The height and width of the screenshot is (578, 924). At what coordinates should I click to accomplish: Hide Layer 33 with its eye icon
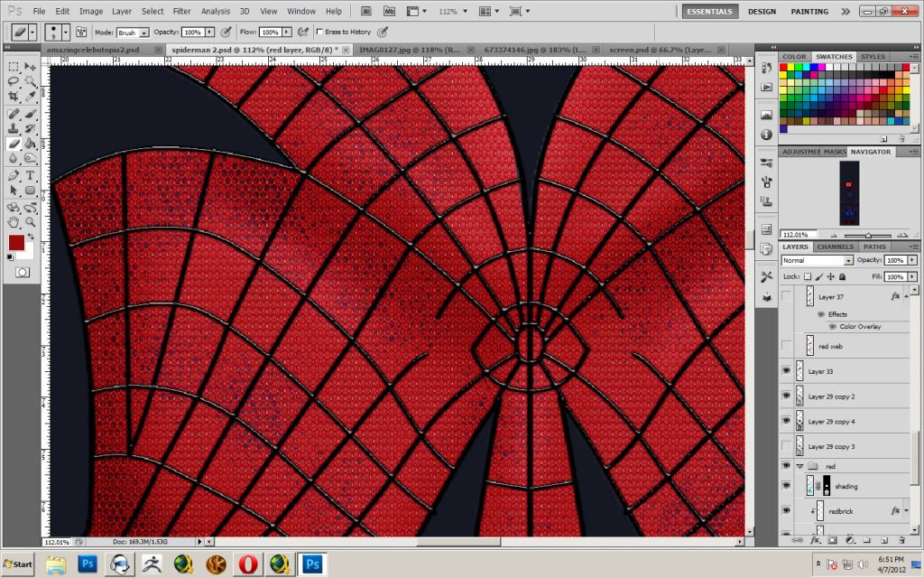pyautogui.click(x=786, y=370)
